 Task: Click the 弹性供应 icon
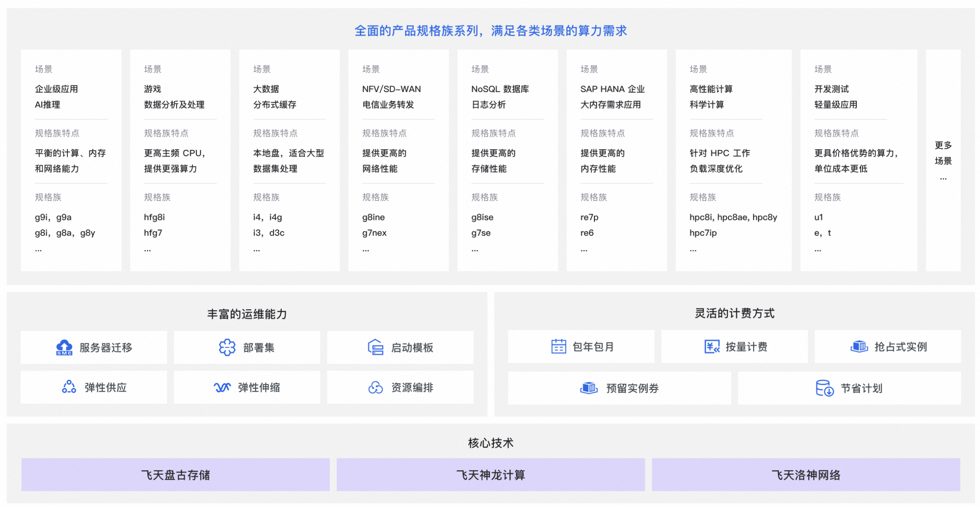[x=69, y=387]
